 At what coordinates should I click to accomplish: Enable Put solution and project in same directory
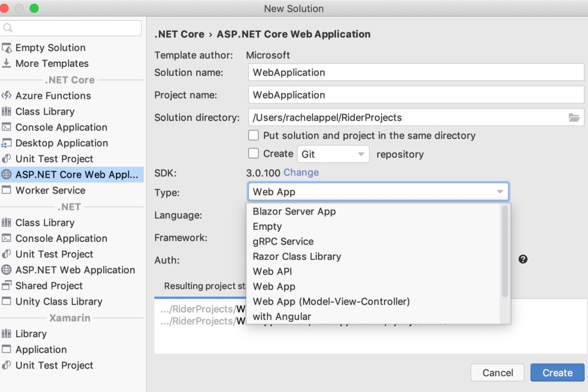click(x=253, y=135)
